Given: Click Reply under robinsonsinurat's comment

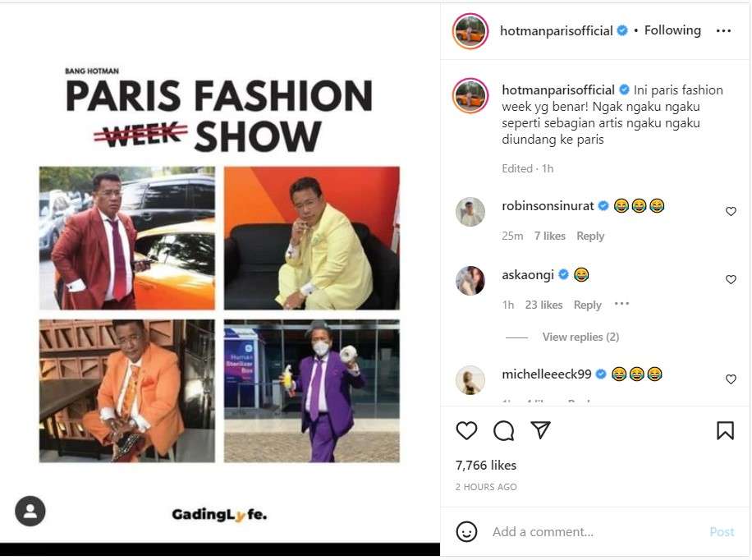Looking at the screenshot, I should click(590, 236).
